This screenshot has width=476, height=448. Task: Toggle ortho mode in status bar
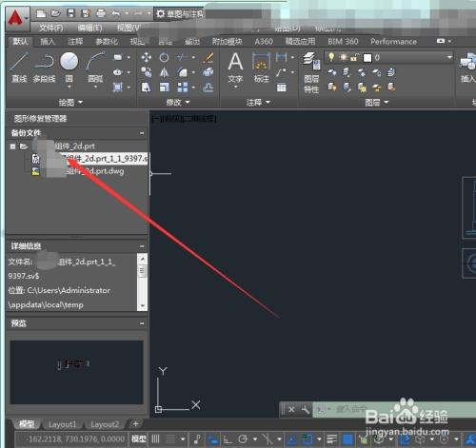(x=228, y=439)
